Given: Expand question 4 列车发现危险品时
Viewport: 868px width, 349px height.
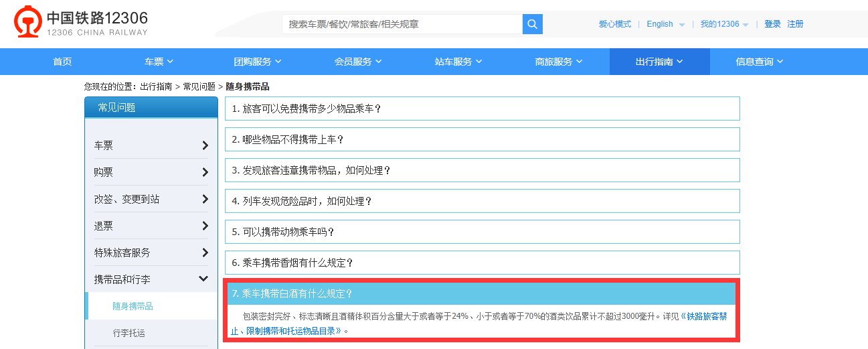Looking at the screenshot, I should tap(483, 201).
